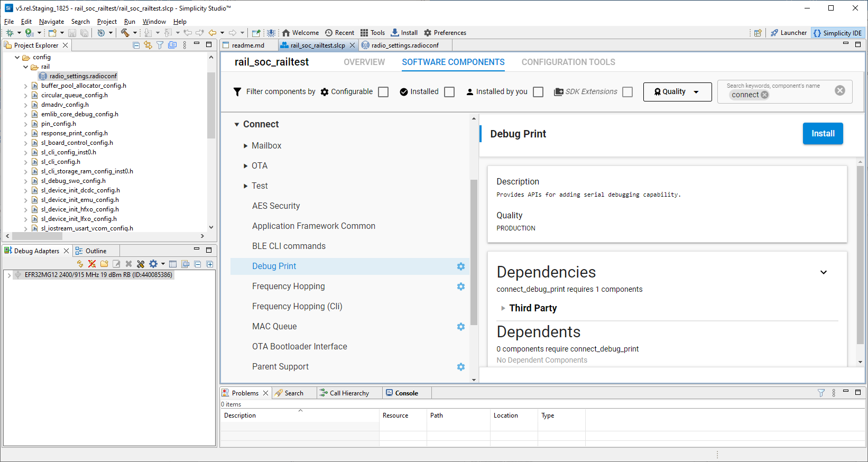Check the Installed by you filter

point(538,92)
